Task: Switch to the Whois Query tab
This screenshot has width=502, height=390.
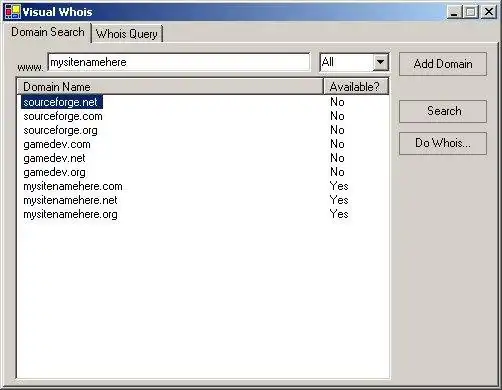Action: click(127, 34)
